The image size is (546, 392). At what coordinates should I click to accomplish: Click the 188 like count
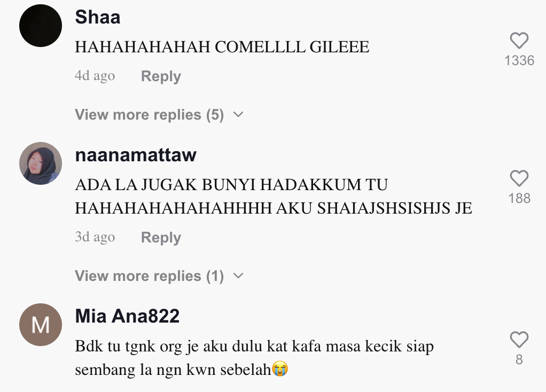[519, 199]
